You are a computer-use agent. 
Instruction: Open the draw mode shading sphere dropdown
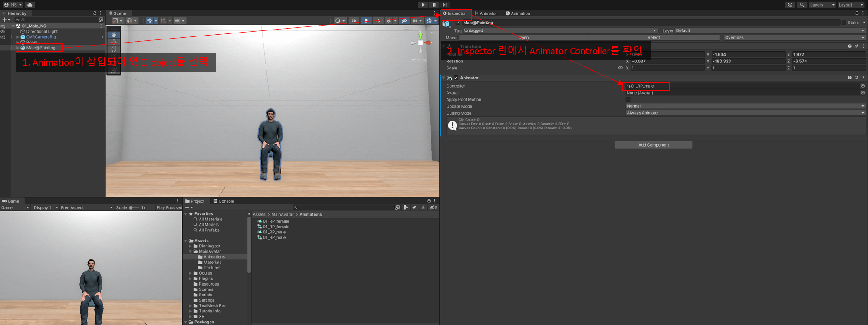(x=340, y=20)
